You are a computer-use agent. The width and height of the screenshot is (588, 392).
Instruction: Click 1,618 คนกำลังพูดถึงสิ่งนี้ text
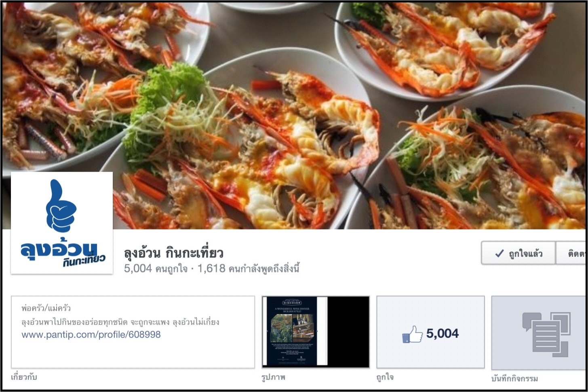[x=249, y=269]
